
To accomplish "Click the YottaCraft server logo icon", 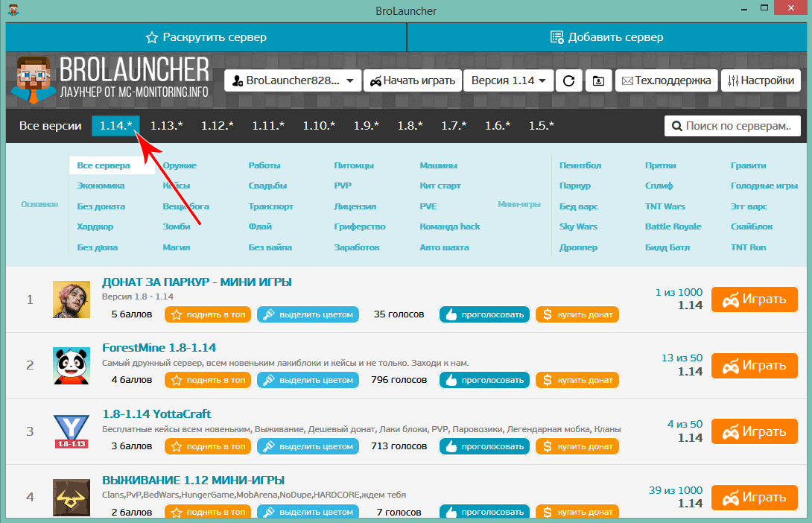I will [x=72, y=431].
